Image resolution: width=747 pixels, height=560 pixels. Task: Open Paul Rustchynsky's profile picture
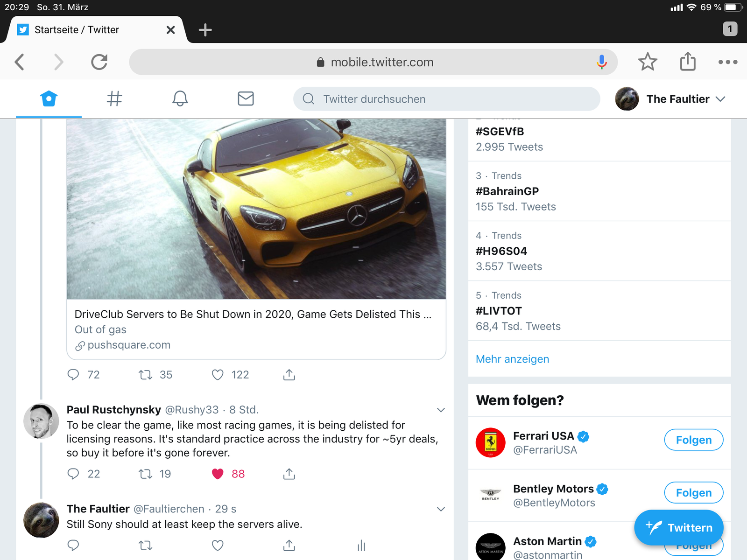click(x=41, y=421)
